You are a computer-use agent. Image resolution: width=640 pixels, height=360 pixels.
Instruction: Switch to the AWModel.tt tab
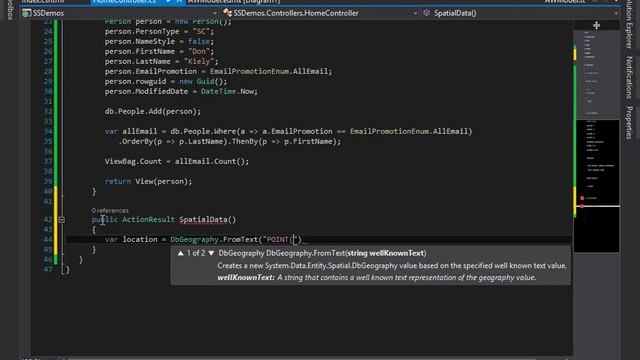click(565, 2)
